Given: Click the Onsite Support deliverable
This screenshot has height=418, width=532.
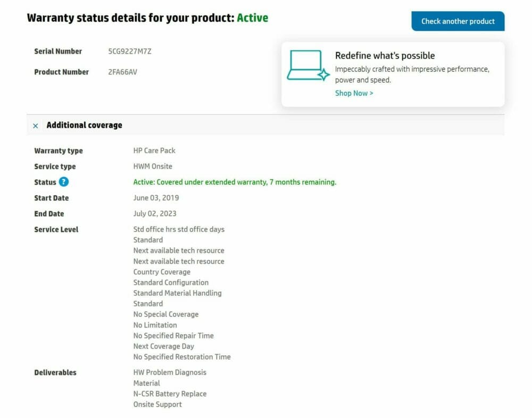Looking at the screenshot, I should (157, 404).
